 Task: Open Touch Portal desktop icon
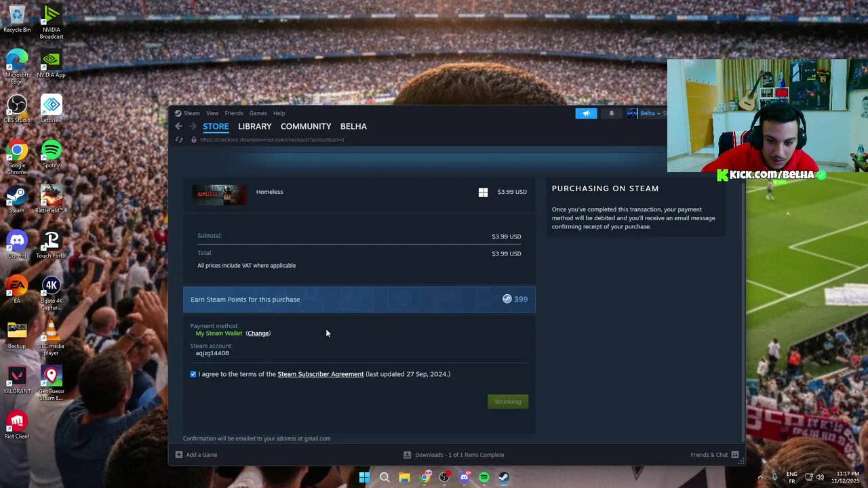pos(51,245)
